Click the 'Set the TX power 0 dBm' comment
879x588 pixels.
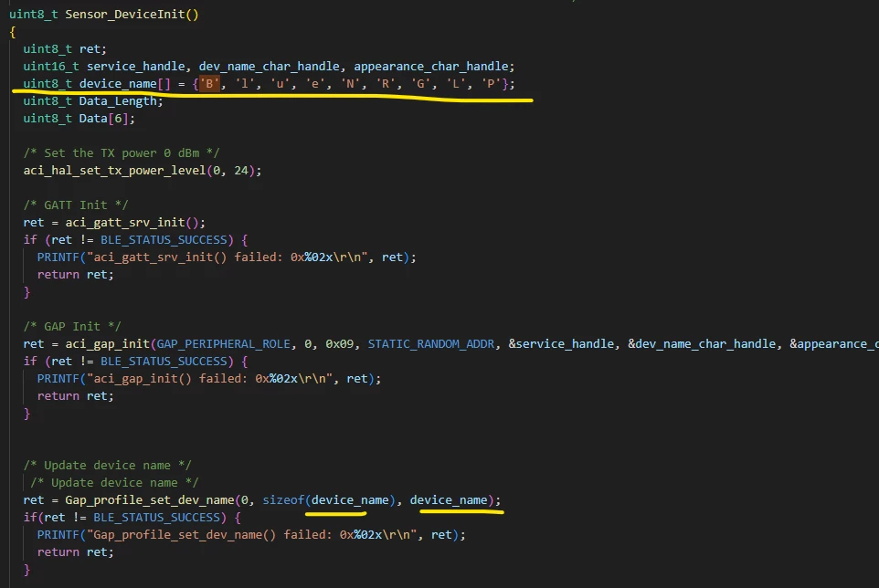(x=122, y=152)
